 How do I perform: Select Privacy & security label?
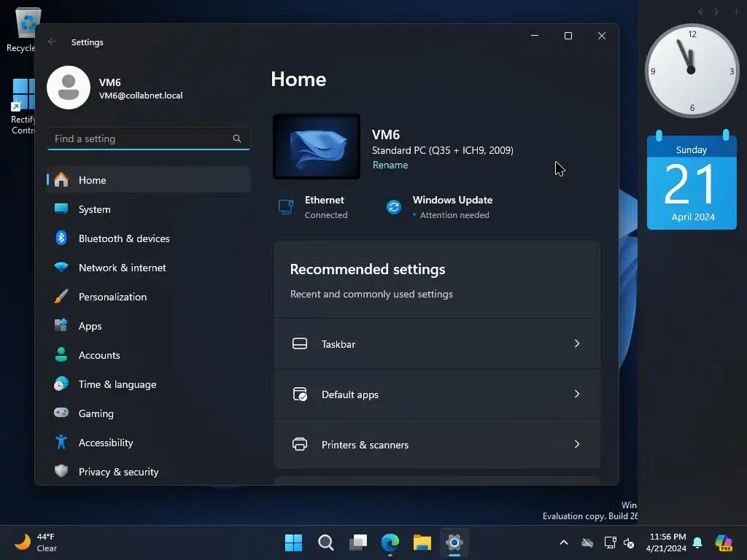[x=119, y=472]
